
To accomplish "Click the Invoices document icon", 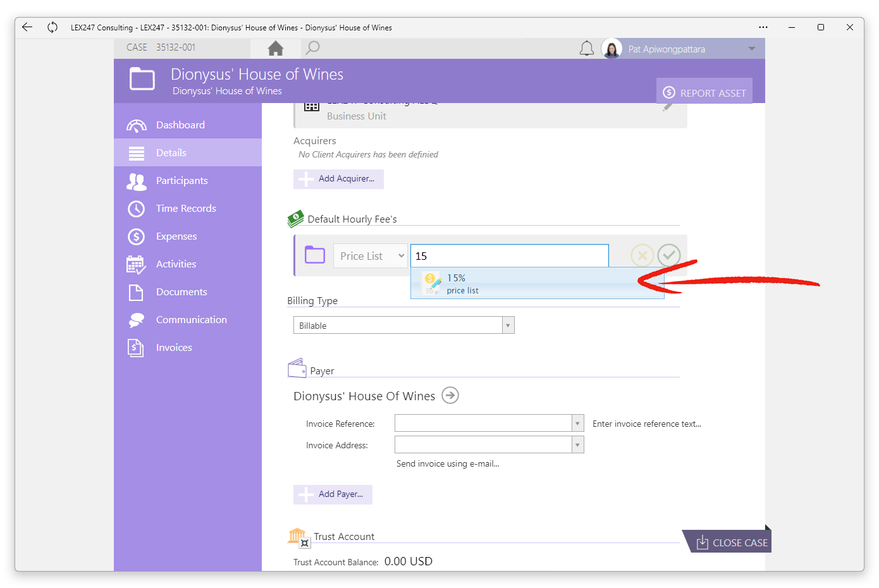I will coord(136,348).
